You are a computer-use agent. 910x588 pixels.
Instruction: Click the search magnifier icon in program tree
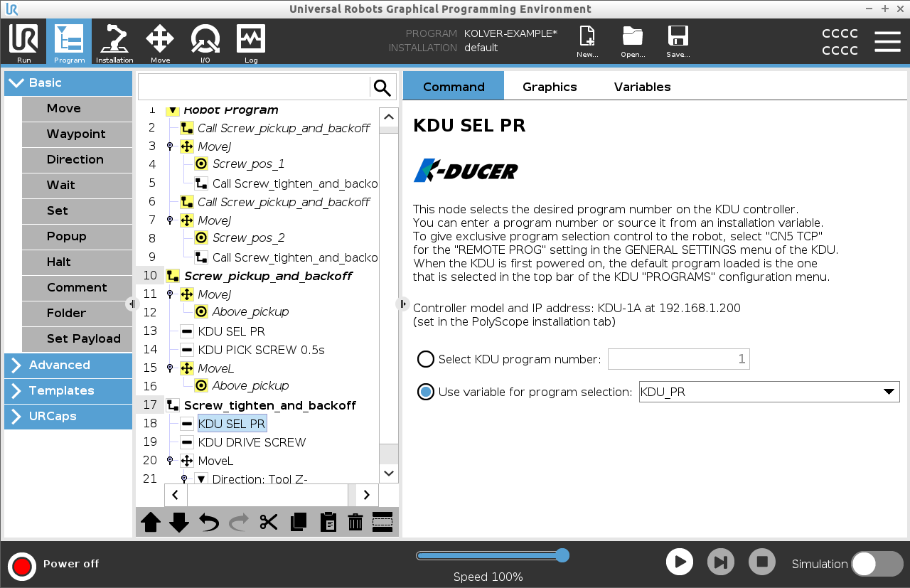coord(382,87)
